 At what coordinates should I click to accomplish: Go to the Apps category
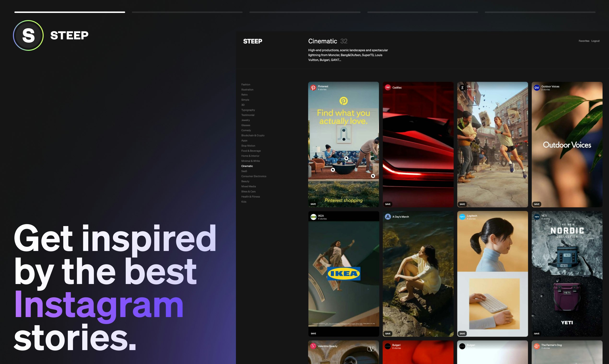click(244, 141)
